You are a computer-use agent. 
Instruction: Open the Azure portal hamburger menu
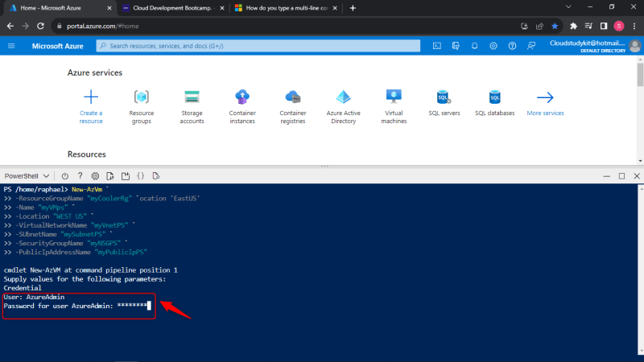(11, 46)
